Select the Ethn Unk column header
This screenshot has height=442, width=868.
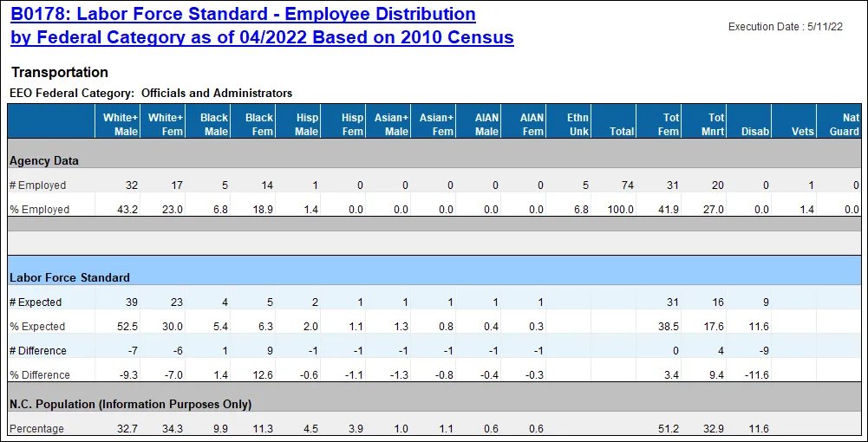tap(578, 124)
